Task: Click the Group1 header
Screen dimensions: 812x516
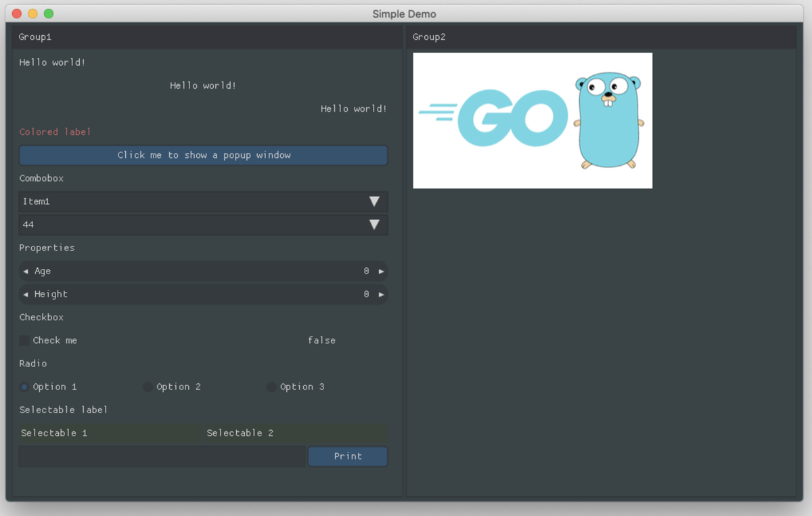Action: coord(207,37)
